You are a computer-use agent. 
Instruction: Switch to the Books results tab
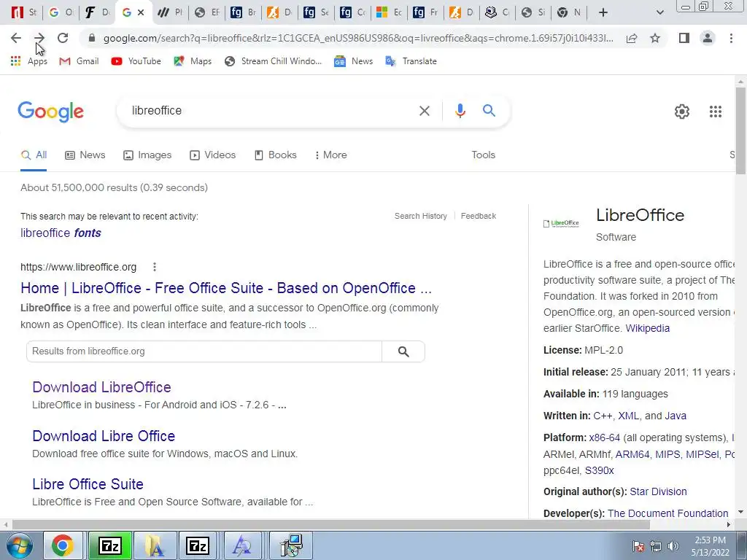coord(275,155)
